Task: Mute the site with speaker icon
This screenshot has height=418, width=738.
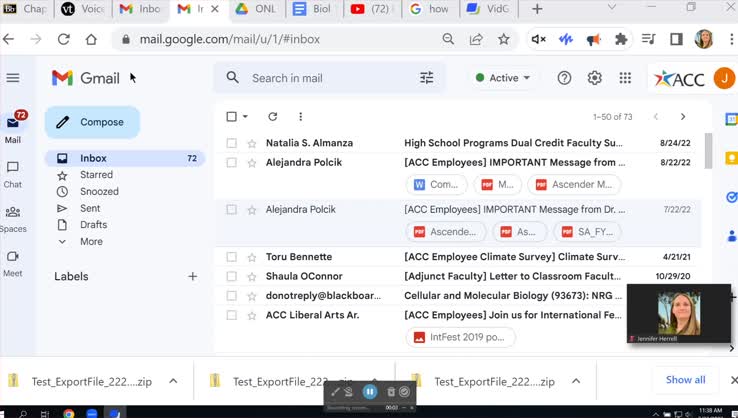Action: [538, 39]
